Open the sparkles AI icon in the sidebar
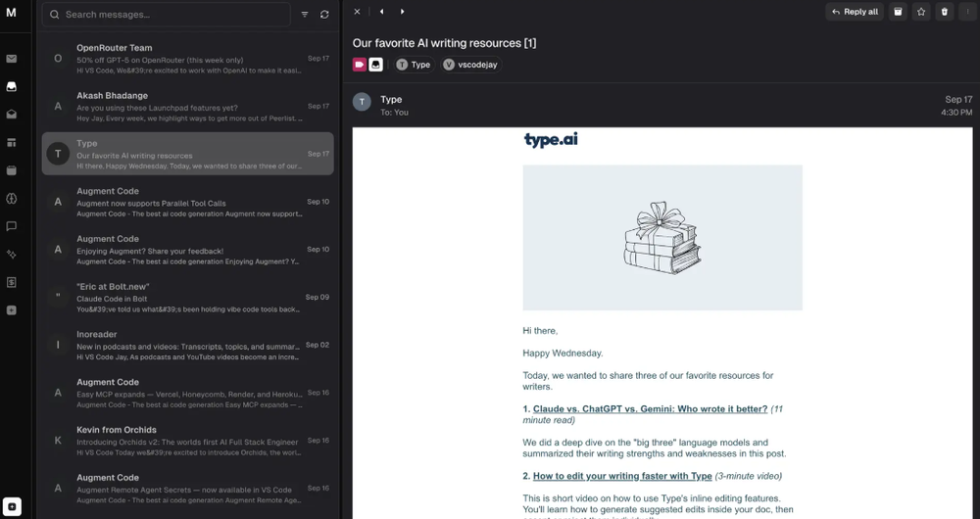The image size is (980, 519). tap(11, 255)
